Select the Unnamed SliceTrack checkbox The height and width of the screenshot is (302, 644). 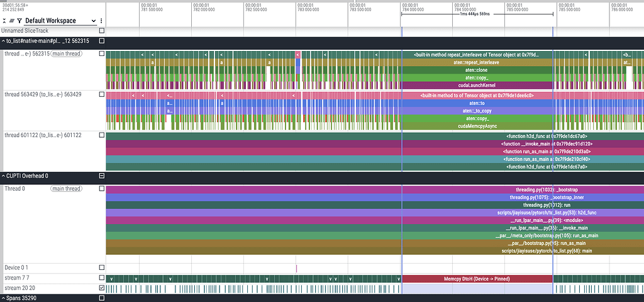(x=102, y=30)
